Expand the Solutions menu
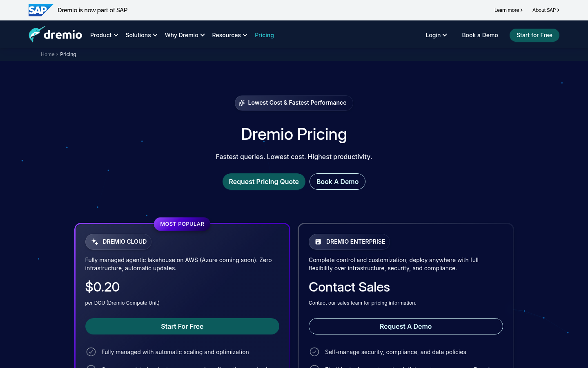The image size is (588, 368). [141, 35]
